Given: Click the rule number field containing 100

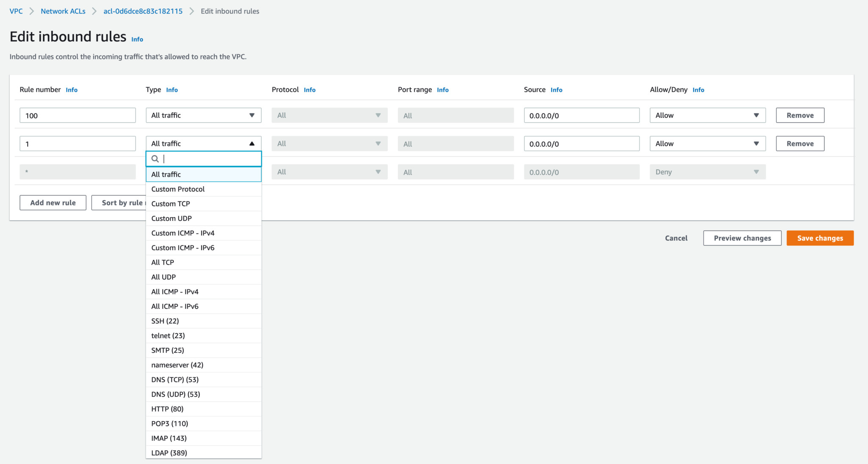Looking at the screenshot, I should coord(77,115).
